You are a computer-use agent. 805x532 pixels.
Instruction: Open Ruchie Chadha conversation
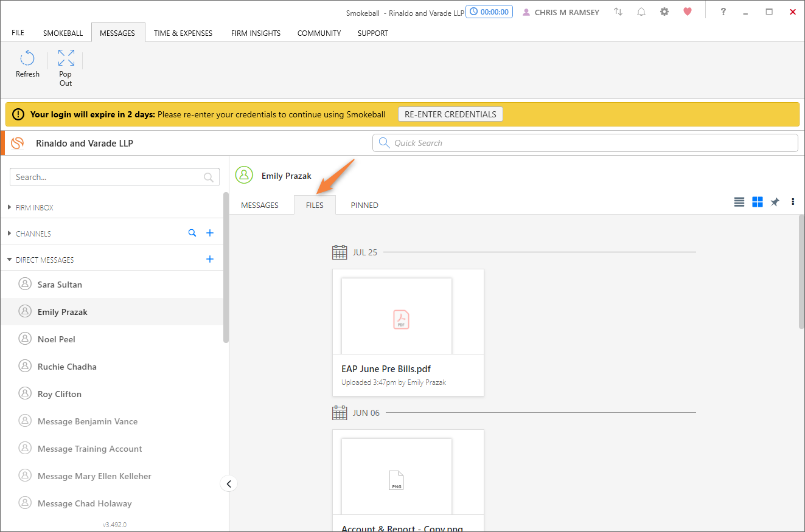tap(112, 367)
